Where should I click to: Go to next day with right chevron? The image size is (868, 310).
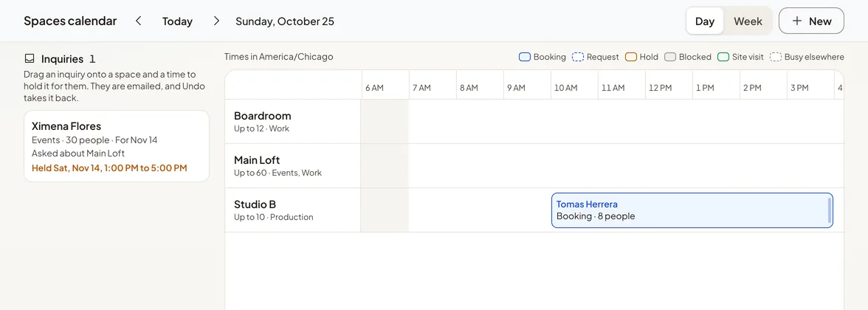tap(216, 21)
